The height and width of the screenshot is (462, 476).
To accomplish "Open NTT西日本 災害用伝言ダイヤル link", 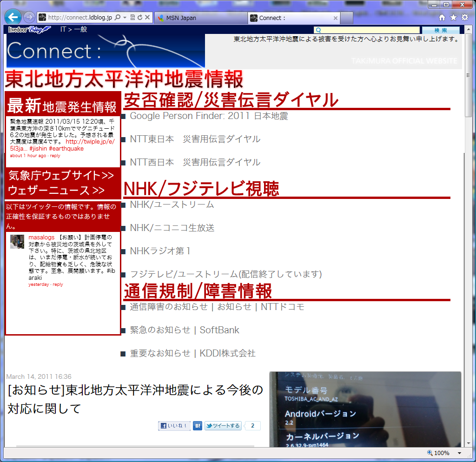I will [195, 162].
